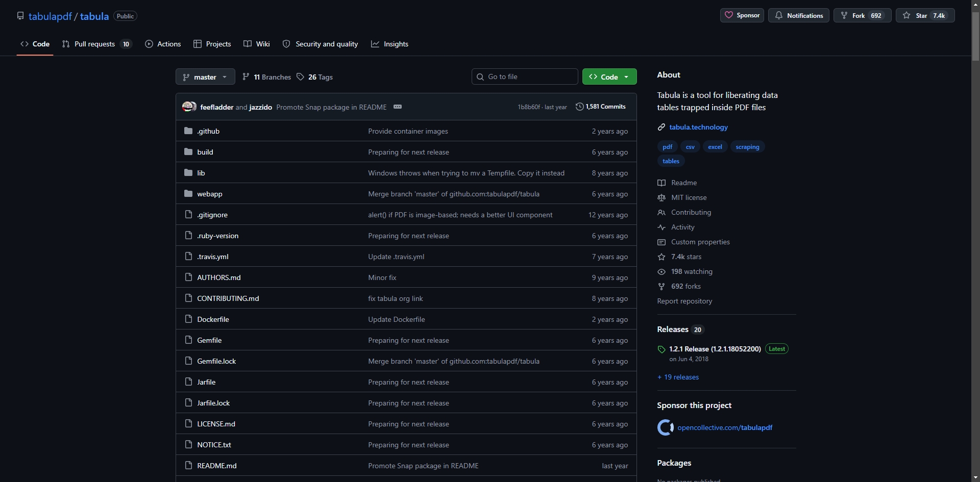Open the Wiki tab

click(x=257, y=44)
